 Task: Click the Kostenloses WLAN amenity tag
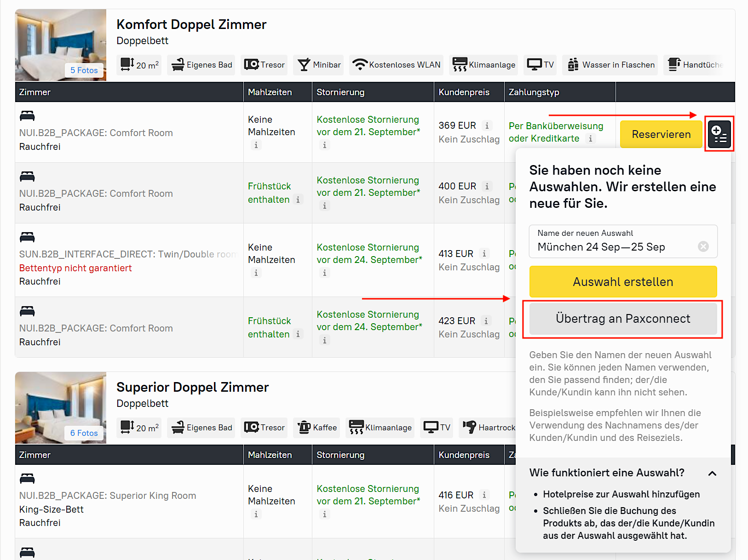tap(397, 65)
